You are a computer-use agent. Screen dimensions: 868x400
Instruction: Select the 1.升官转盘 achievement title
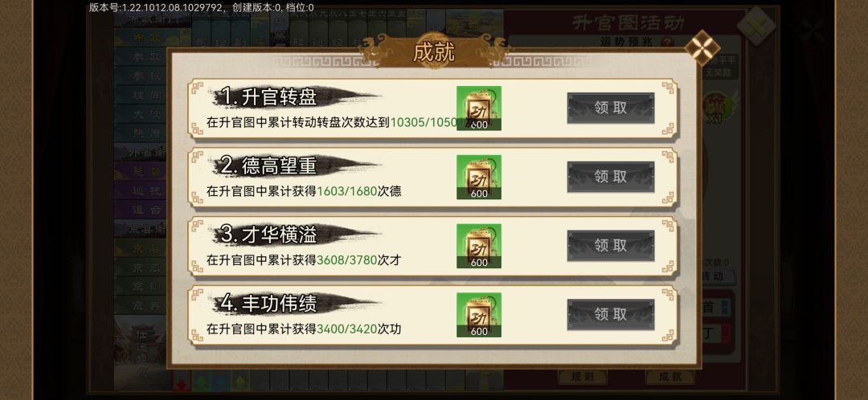click(x=269, y=97)
